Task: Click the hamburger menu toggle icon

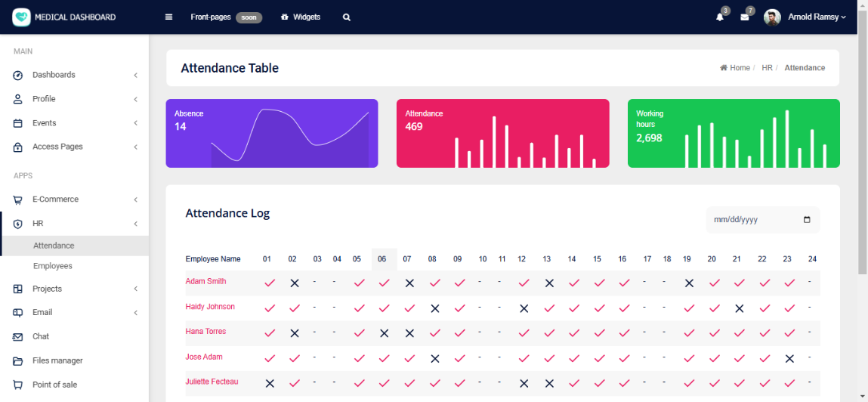Action: pyautogui.click(x=168, y=17)
